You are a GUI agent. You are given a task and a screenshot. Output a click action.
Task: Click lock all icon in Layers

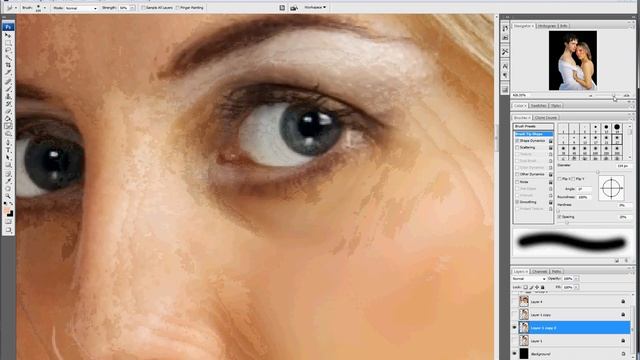tap(542, 287)
